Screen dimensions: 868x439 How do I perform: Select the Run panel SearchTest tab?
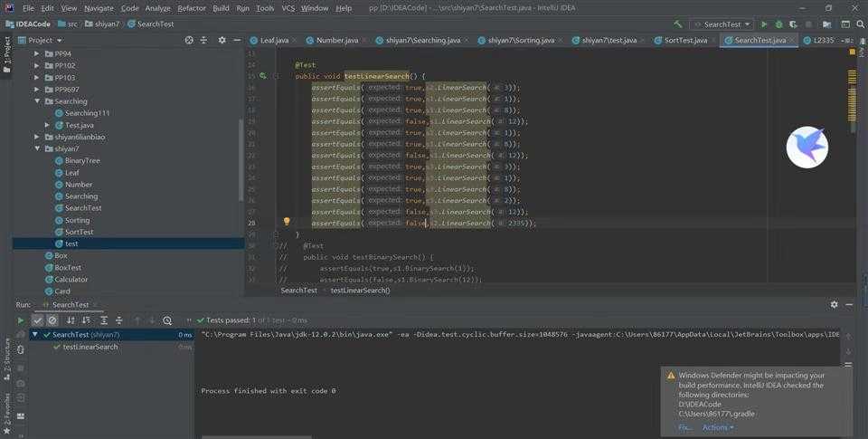[70, 304]
